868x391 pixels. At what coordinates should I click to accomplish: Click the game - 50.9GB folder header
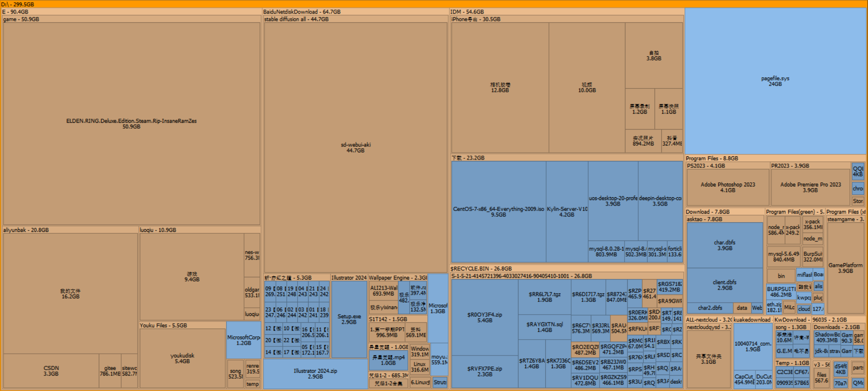coord(132,19)
